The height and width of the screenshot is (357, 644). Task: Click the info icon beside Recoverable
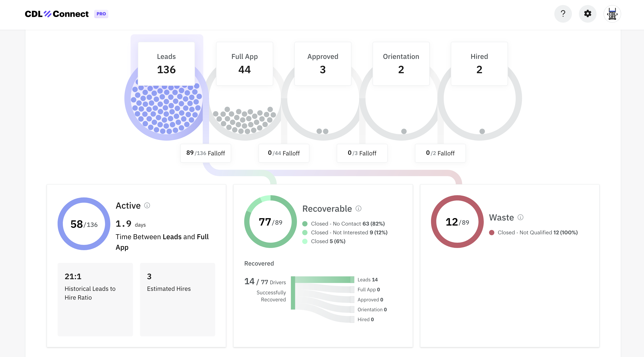click(358, 208)
